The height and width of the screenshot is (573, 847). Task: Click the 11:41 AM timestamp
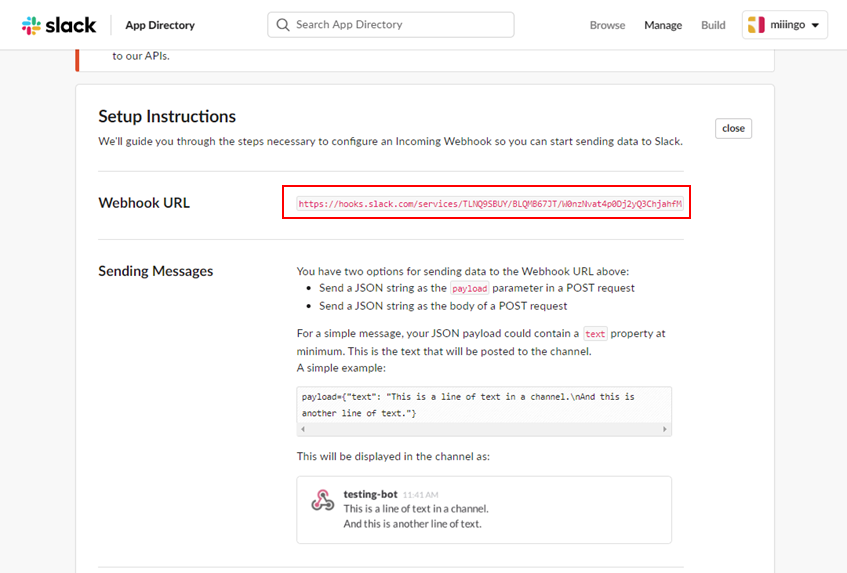[420, 495]
